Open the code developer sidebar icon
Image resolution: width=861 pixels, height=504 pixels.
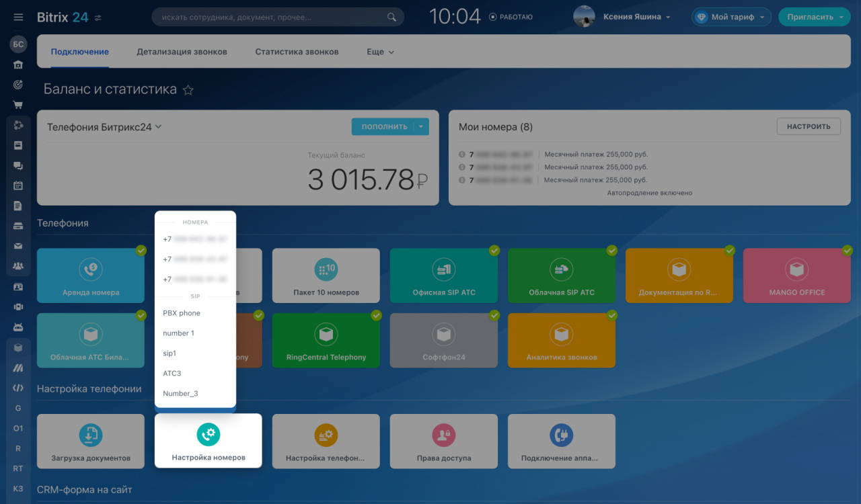click(x=18, y=388)
